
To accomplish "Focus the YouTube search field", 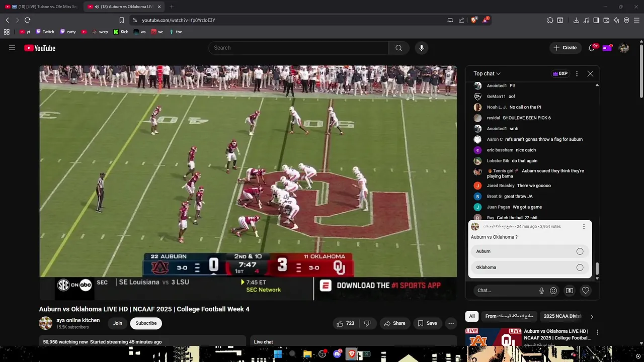I will [x=298, y=48].
